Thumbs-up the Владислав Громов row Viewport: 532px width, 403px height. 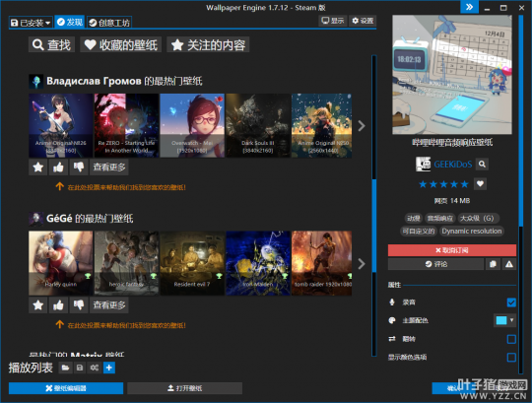coord(58,168)
